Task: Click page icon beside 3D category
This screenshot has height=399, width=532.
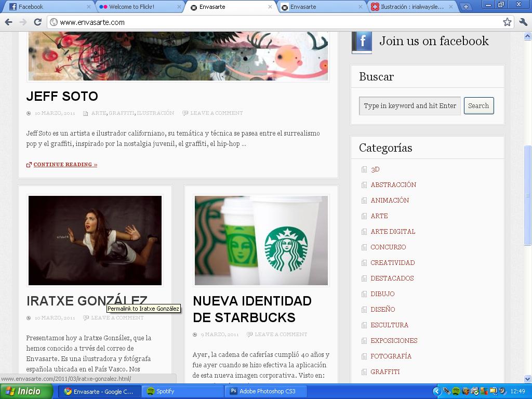Action: click(364, 169)
